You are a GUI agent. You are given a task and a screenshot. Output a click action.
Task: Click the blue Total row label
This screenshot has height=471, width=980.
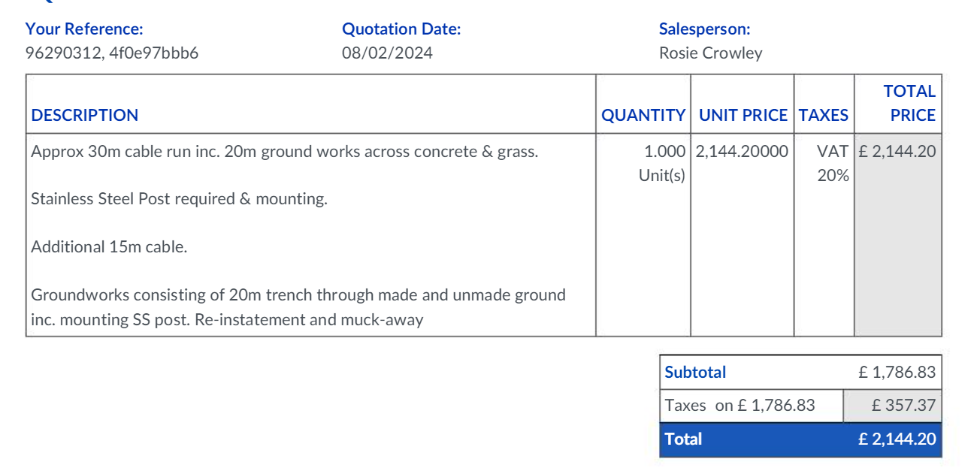[x=683, y=439]
